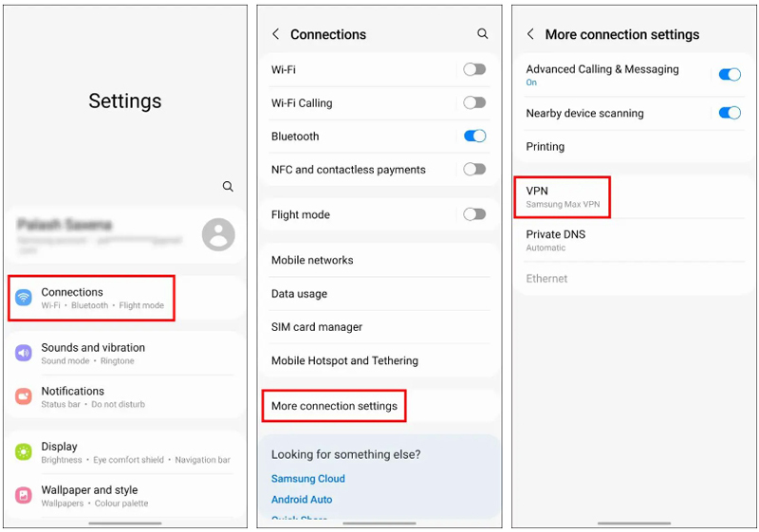Open More connection settings
Screen dimensions: 759x532
[334, 406]
